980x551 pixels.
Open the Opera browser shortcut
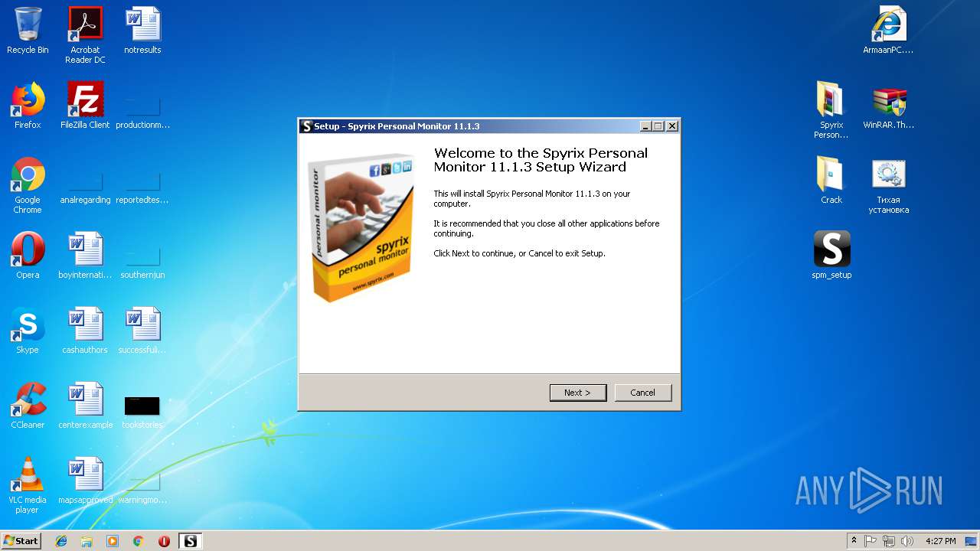[x=28, y=256]
